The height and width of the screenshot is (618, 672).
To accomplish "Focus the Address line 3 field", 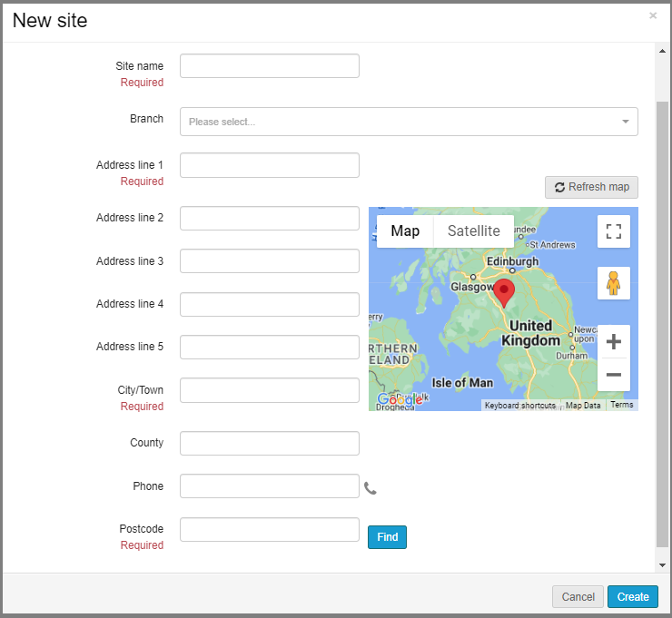I will (x=270, y=260).
